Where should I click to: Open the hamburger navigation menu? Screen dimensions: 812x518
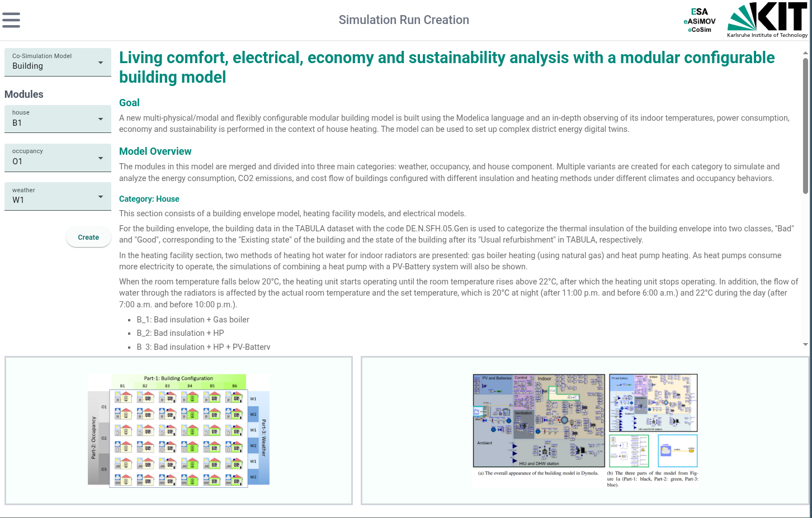click(11, 20)
